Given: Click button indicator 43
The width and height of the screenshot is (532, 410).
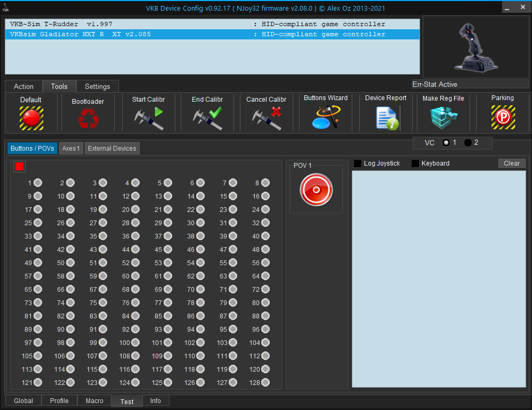Looking at the screenshot, I should tap(103, 249).
